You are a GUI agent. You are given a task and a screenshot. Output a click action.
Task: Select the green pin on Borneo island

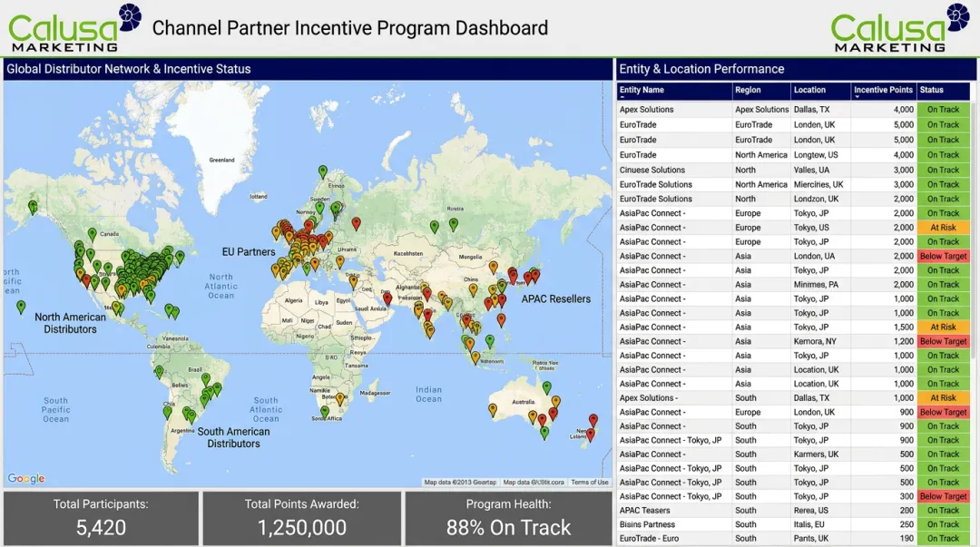click(x=490, y=341)
